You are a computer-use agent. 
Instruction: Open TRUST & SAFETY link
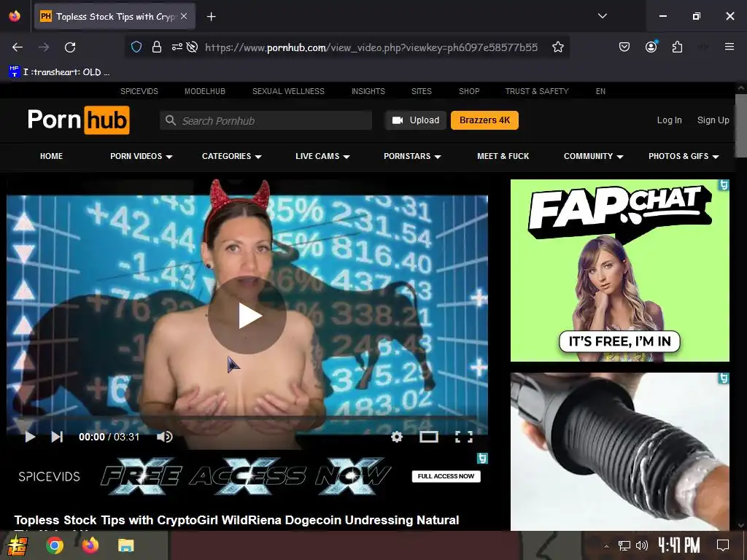[x=537, y=91]
